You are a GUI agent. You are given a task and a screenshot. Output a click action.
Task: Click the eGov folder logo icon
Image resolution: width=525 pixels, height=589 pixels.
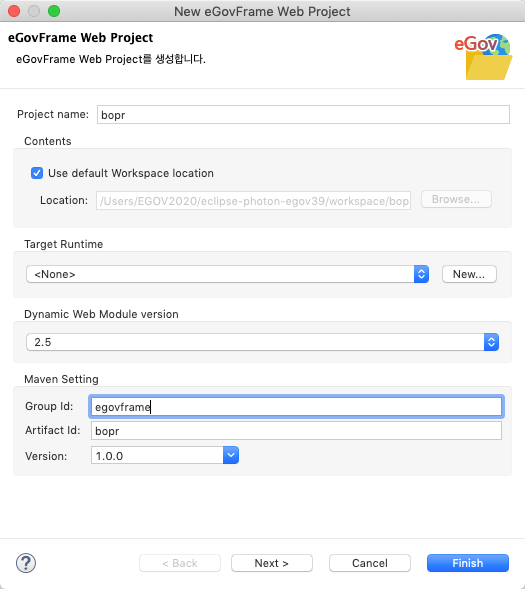click(x=483, y=57)
